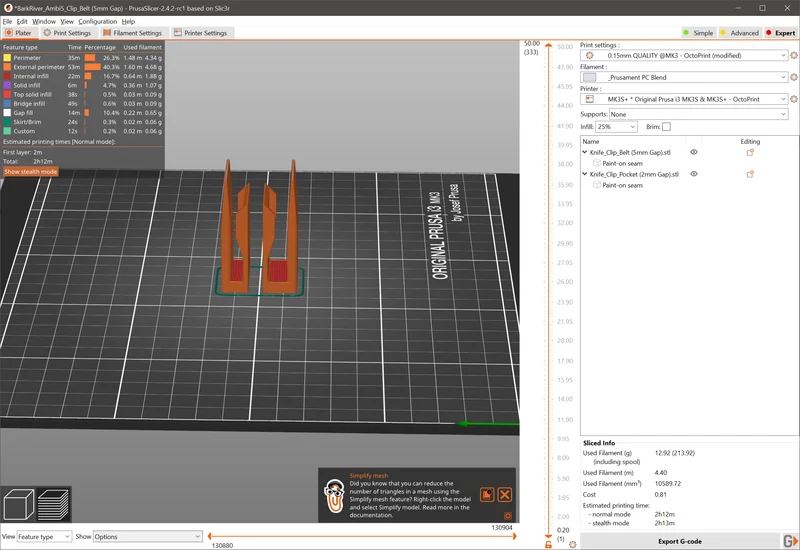Collapse the Knife_Clip_Belt tree entry
The width and height of the screenshot is (800, 550).
[x=585, y=152]
